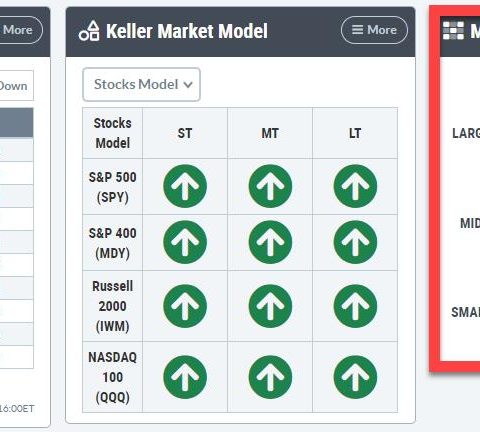
Task: Open the Stocks Model dropdown
Action: [x=141, y=84]
